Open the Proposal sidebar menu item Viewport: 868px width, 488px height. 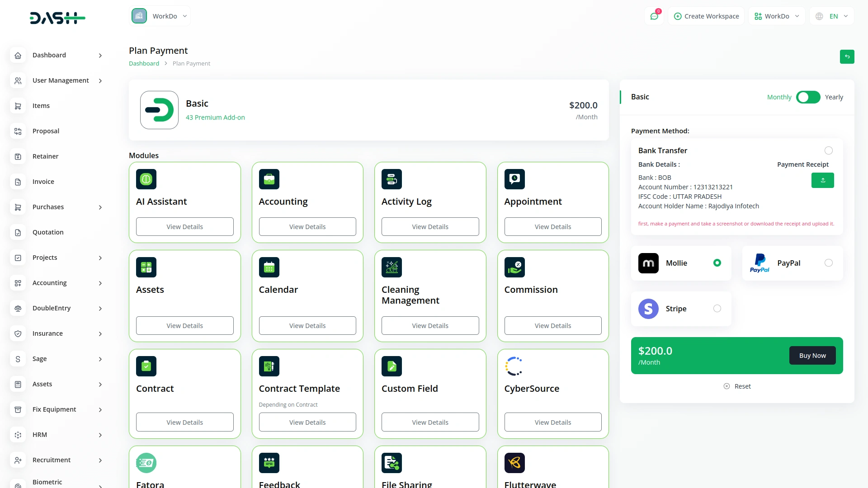pos(46,131)
